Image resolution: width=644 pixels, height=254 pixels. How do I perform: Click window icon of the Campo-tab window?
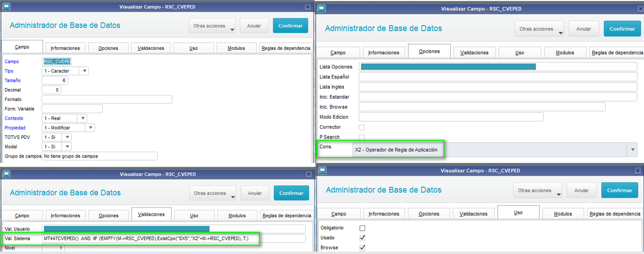tap(6, 7)
